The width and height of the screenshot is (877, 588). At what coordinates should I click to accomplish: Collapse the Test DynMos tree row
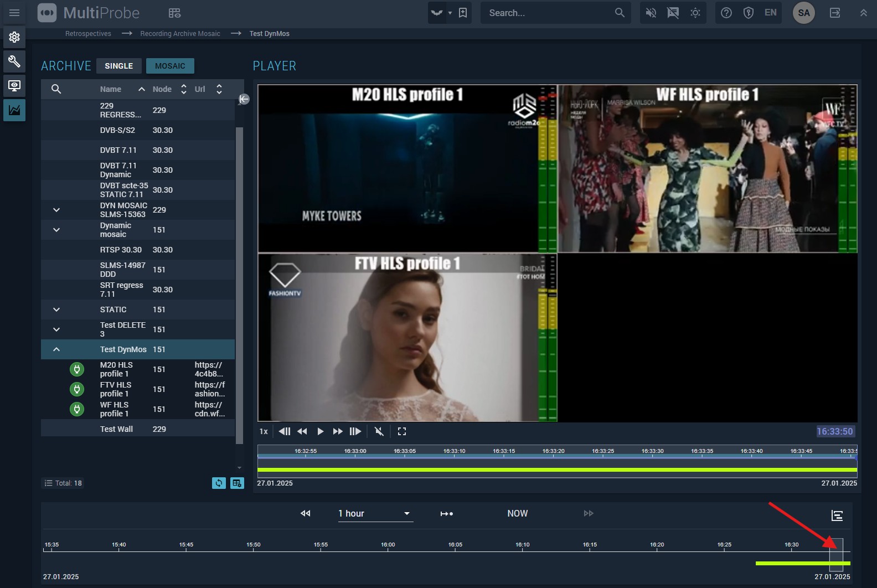pyautogui.click(x=56, y=349)
